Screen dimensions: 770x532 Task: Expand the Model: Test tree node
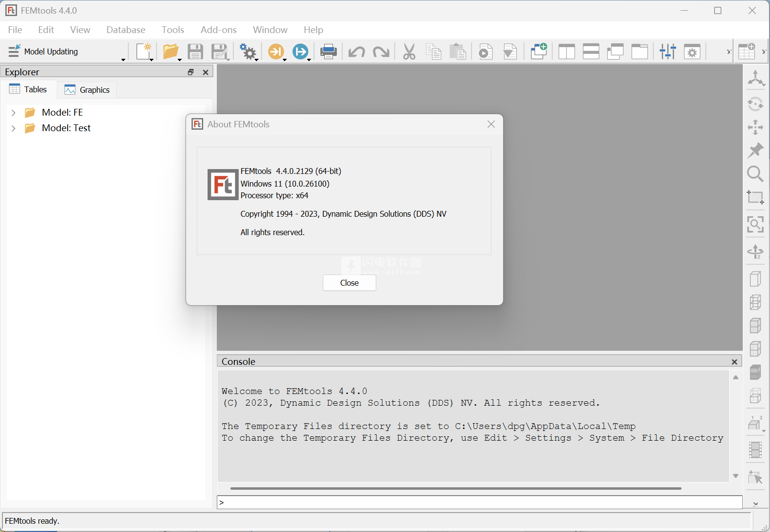(x=14, y=128)
